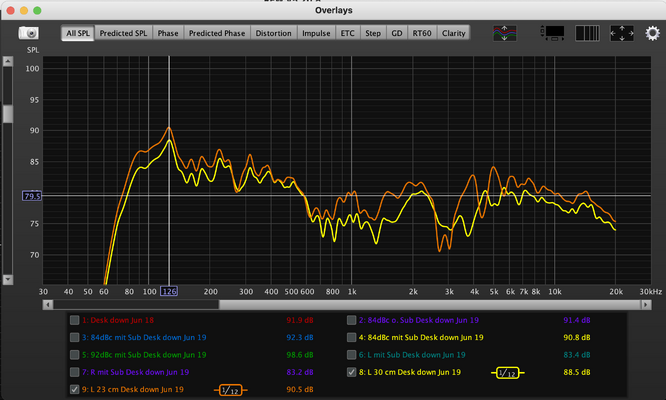666x400 pixels.
Task: Open the Step tab
Action: [373, 33]
